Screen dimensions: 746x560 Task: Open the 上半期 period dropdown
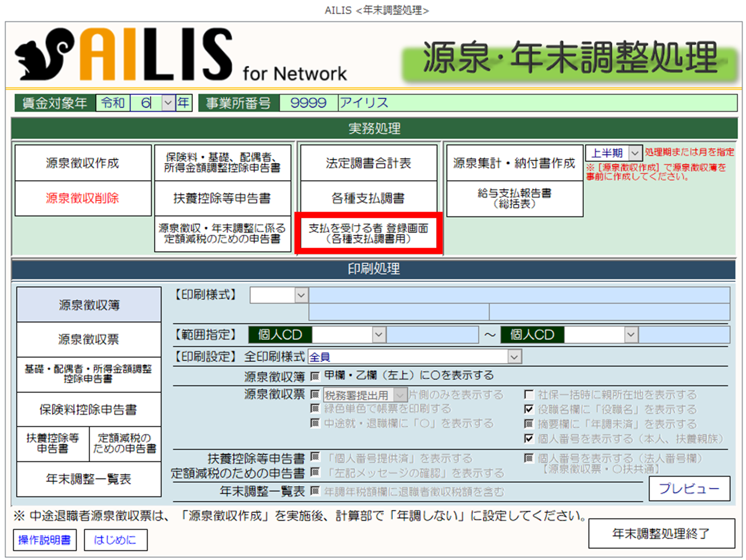click(635, 153)
